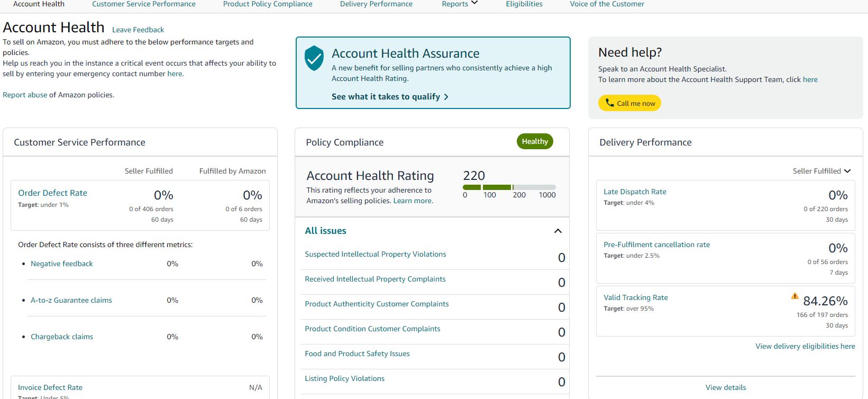Image resolution: width=868 pixels, height=399 pixels.
Task: Click the Invoice Defect Rate link
Action: pos(50,387)
